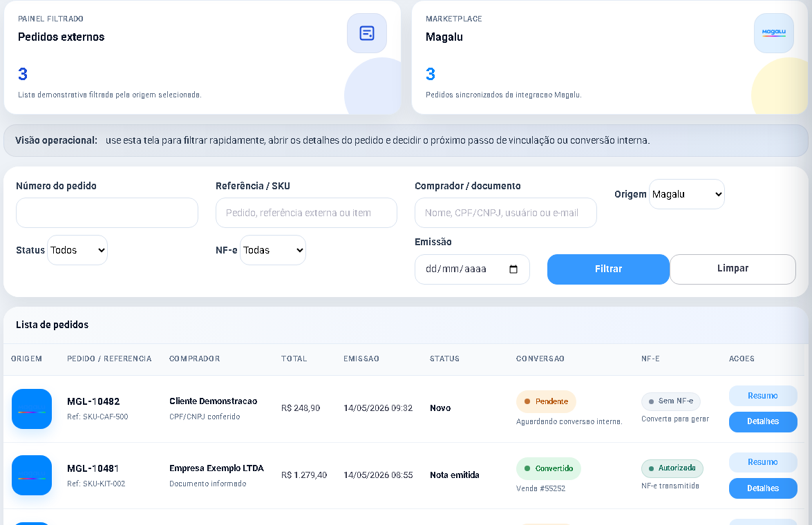Open Detalhes for order MGL-10481
Viewport: 812px width, 525px height.
(763, 488)
